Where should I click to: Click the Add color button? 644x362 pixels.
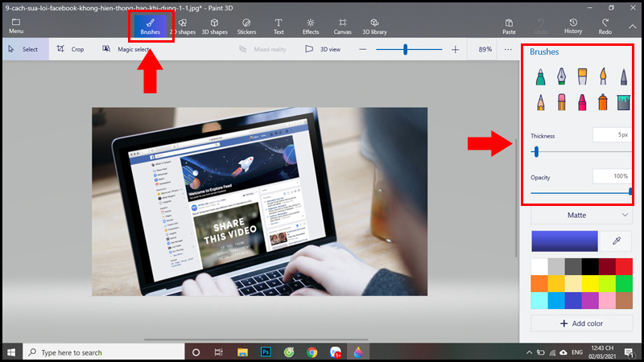pos(581,323)
